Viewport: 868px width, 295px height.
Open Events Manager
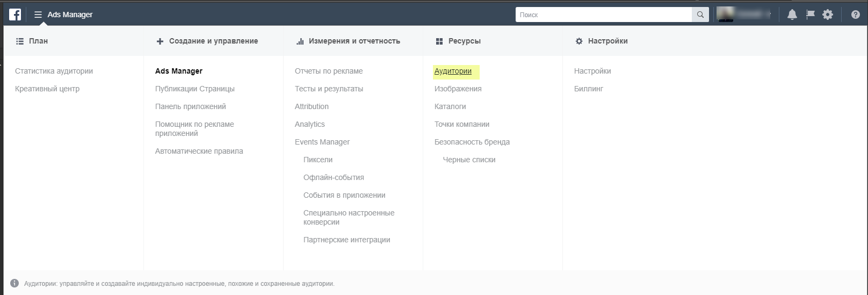322,142
